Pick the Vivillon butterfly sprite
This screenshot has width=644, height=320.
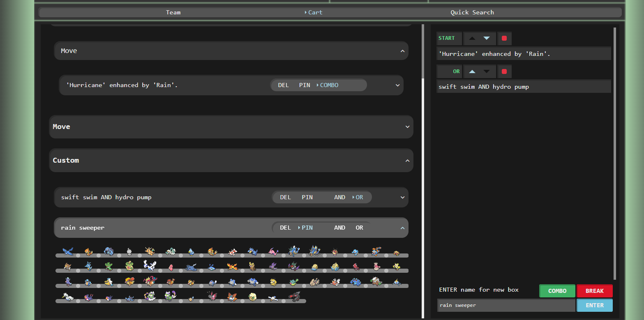tap(212, 296)
